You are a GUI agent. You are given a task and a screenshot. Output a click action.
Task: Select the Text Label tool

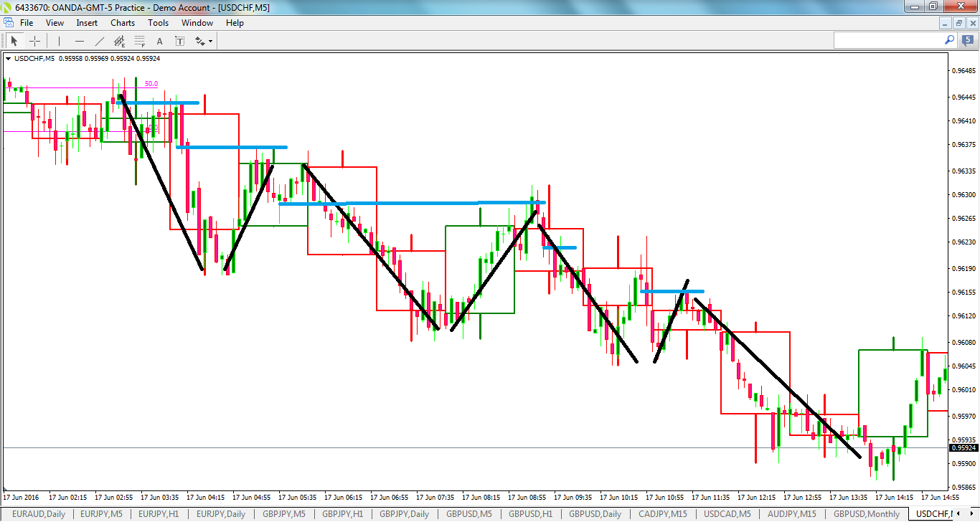[x=179, y=41]
